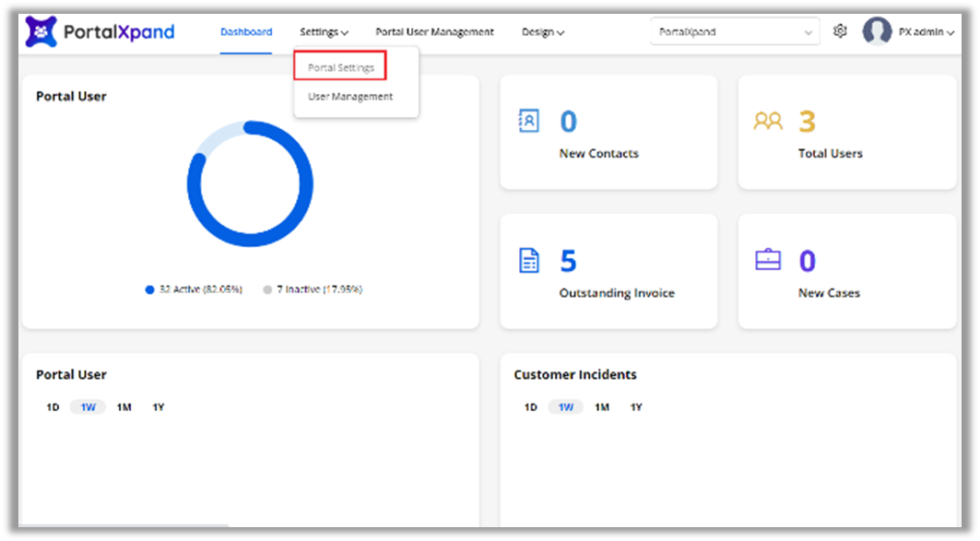Screen dimensions: 980x541
Task: Click the Total Users people icon
Action: [x=767, y=122]
